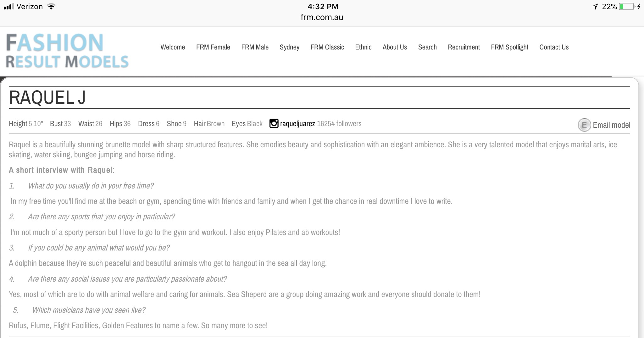644x338 pixels.
Task: Click the circular E email icon
Action: (x=584, y=125)
